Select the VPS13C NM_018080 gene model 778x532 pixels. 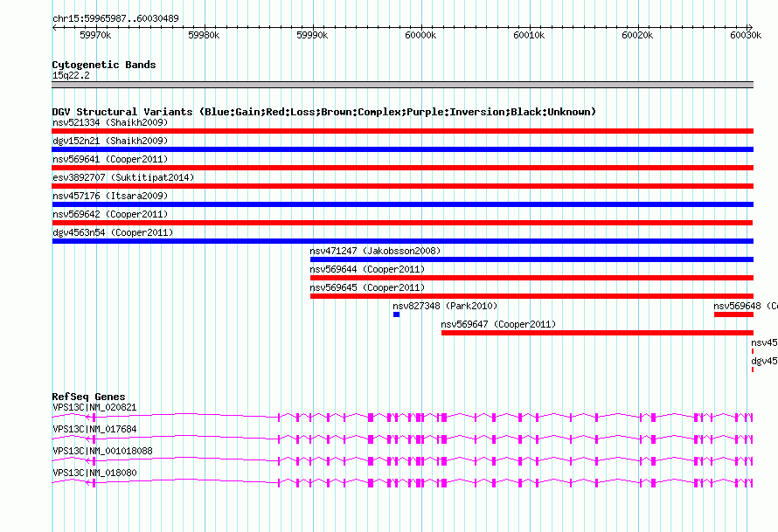[402, 483]
